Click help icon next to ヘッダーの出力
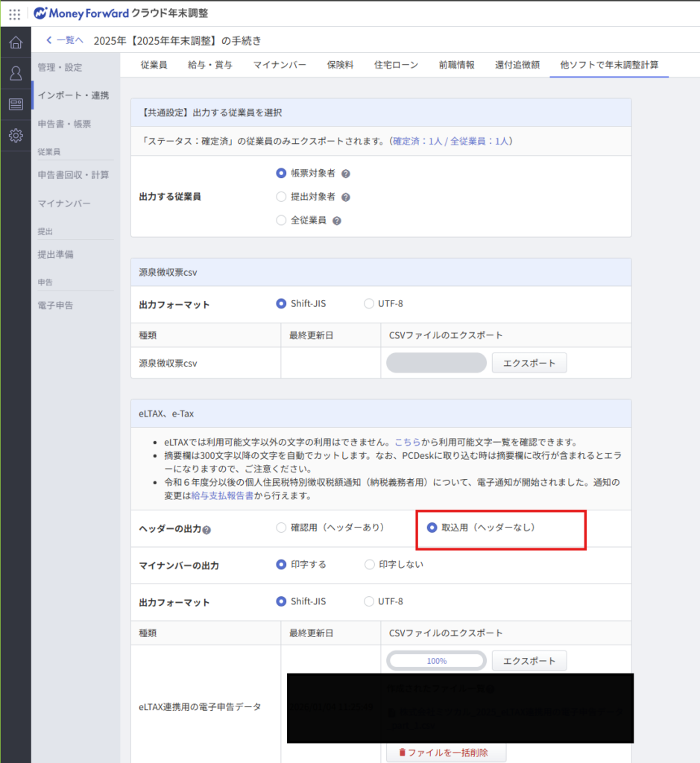The height and width of the screenshot is (763, 700). pyautogui.click(x=206, y=530)
